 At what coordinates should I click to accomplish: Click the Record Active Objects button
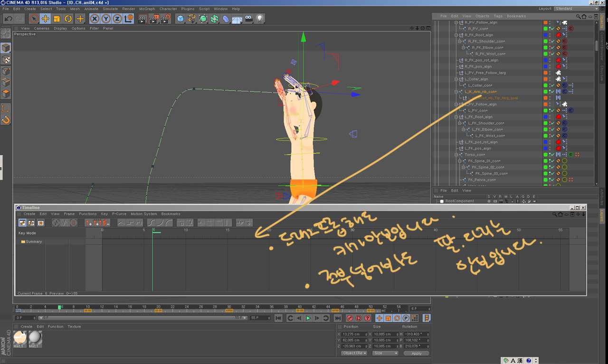[x=350, y=318]
